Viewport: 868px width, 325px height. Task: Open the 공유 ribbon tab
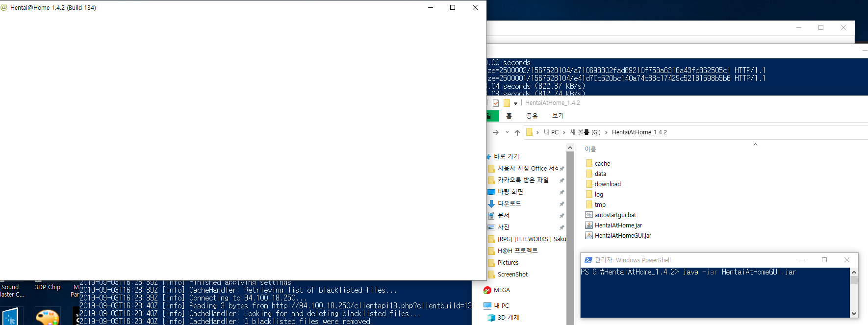point(532,116)
